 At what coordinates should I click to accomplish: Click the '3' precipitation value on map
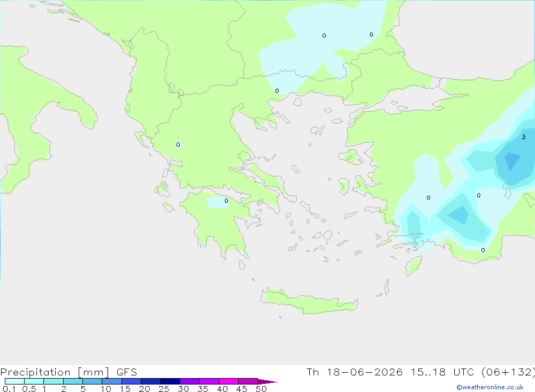523,137
